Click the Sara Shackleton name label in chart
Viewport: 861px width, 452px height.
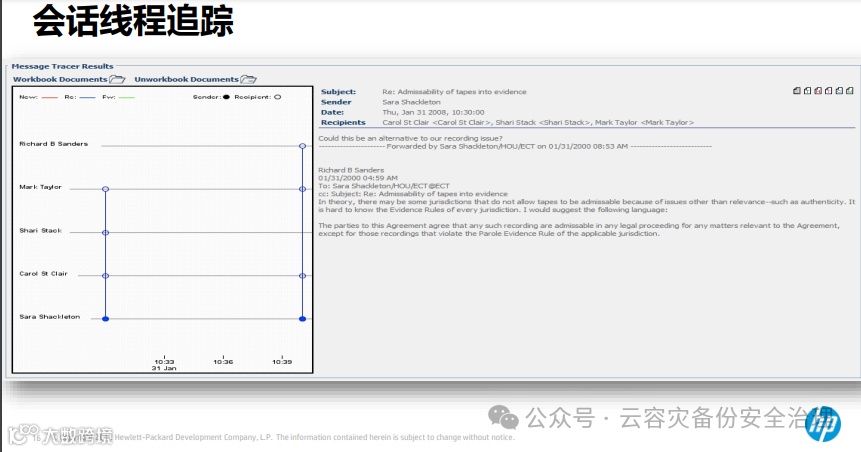[49, 317]
